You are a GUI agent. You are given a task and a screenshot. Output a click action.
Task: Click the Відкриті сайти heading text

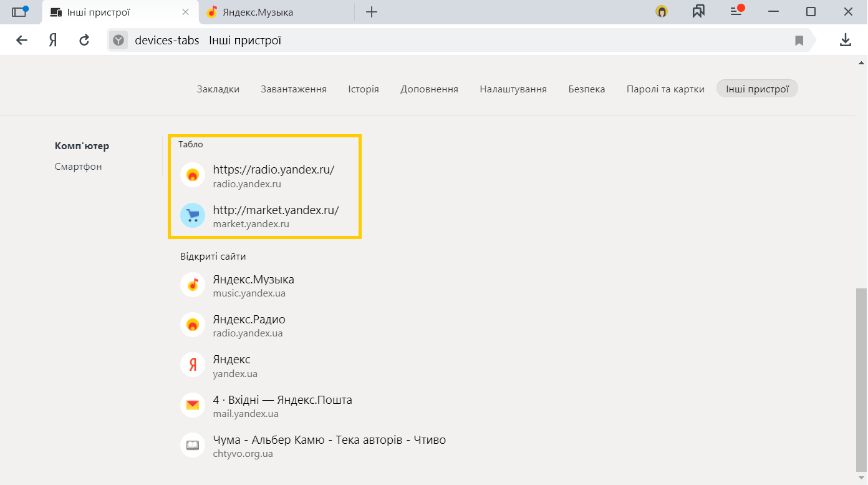pos(213,257)
